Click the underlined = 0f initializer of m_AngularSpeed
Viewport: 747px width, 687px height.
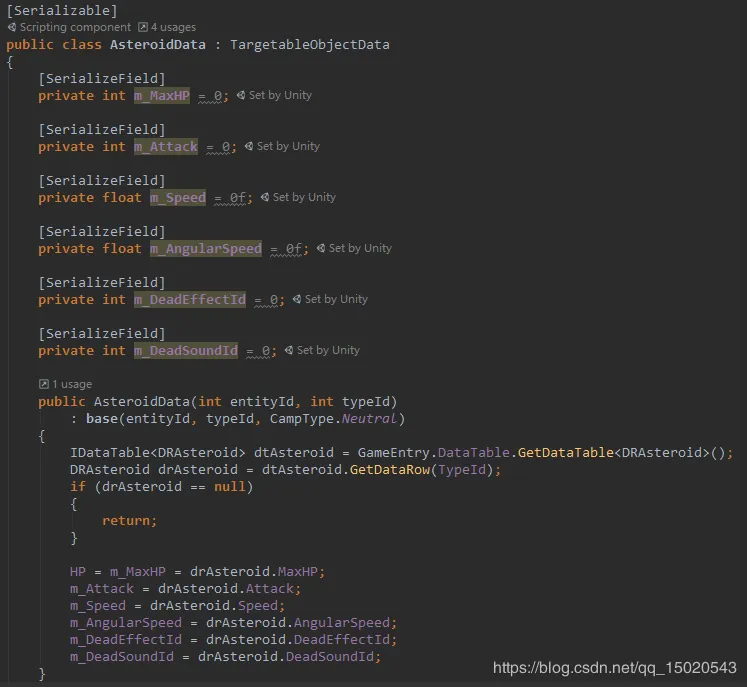(x=286, y=249)
